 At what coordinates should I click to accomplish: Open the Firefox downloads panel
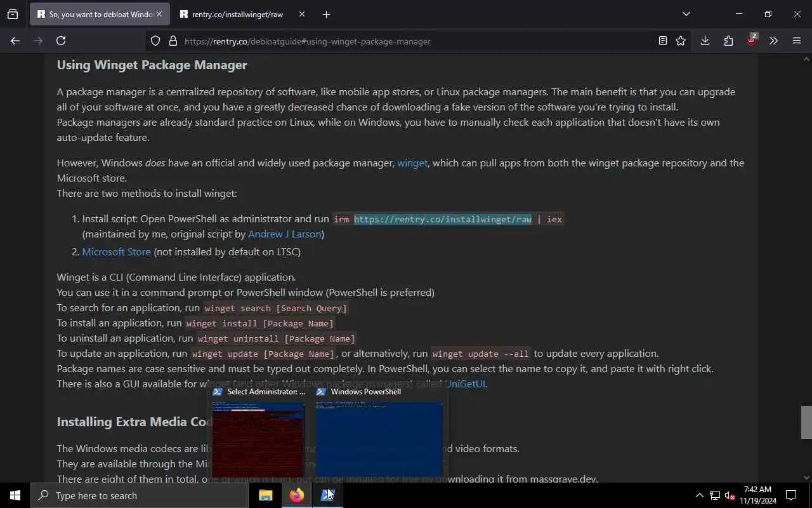pos(705,41)
